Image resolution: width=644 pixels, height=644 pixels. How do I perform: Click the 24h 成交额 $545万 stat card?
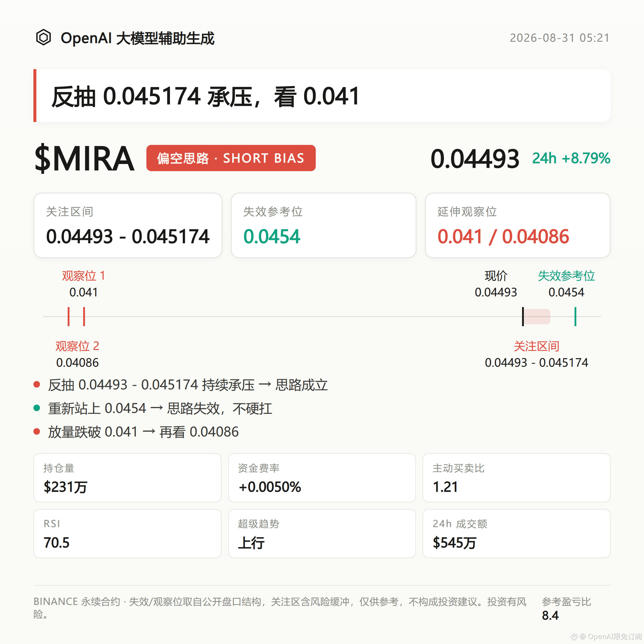[516, 533]
